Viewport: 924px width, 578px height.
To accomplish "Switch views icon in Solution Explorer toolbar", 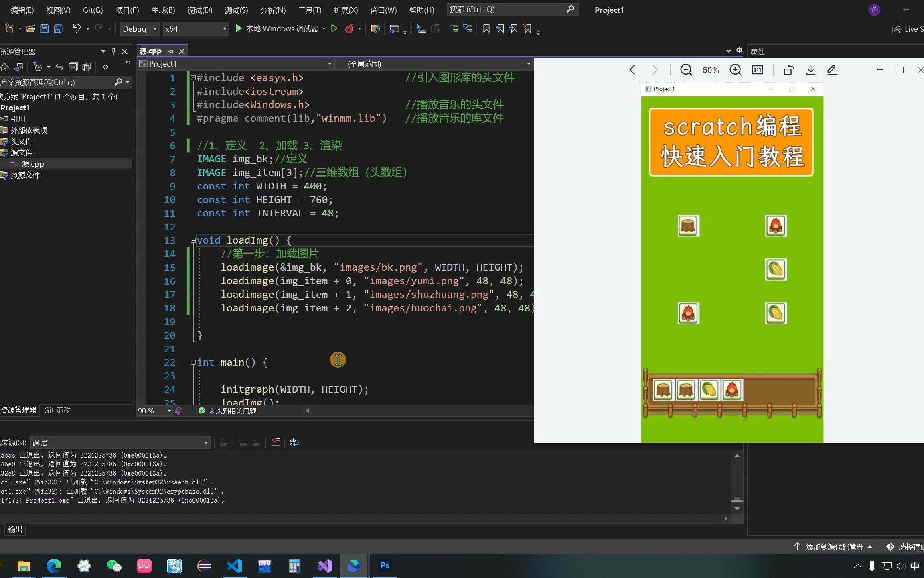I will [x=18, y=67].
